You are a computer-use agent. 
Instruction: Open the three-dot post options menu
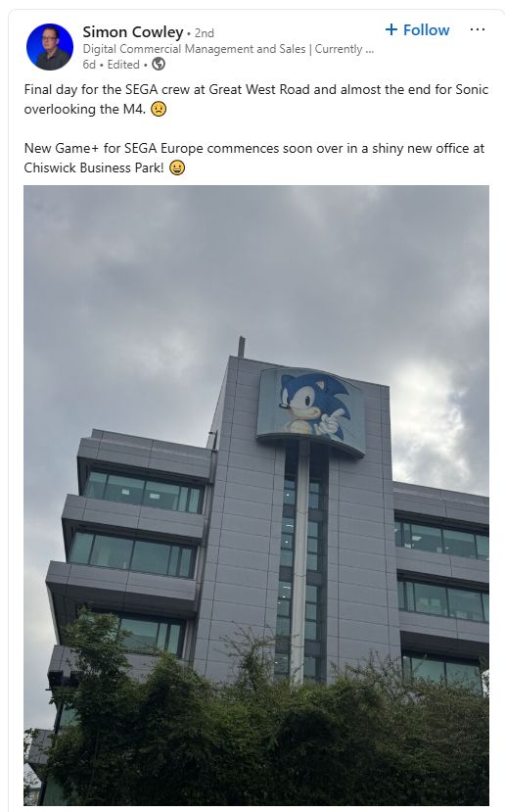[478, 29]
